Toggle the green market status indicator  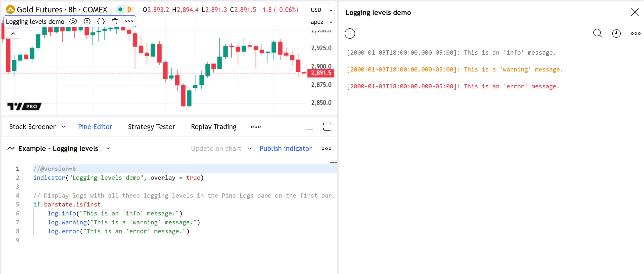[120, 9]
